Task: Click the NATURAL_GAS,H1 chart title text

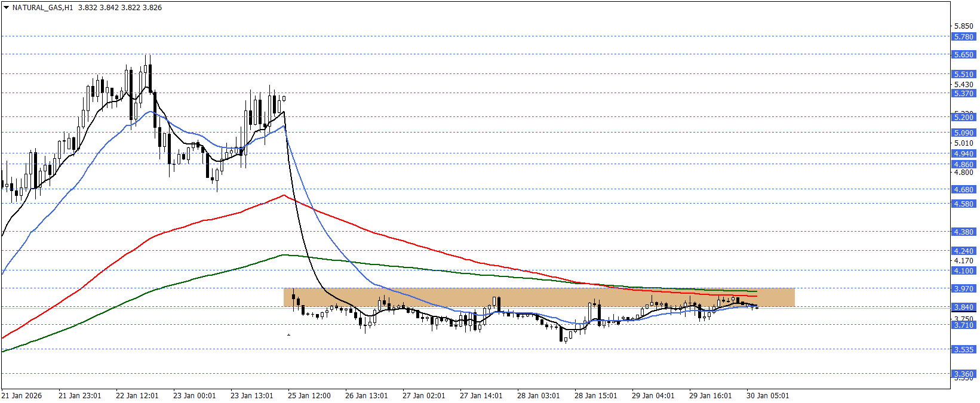Action: click(42, 8)
